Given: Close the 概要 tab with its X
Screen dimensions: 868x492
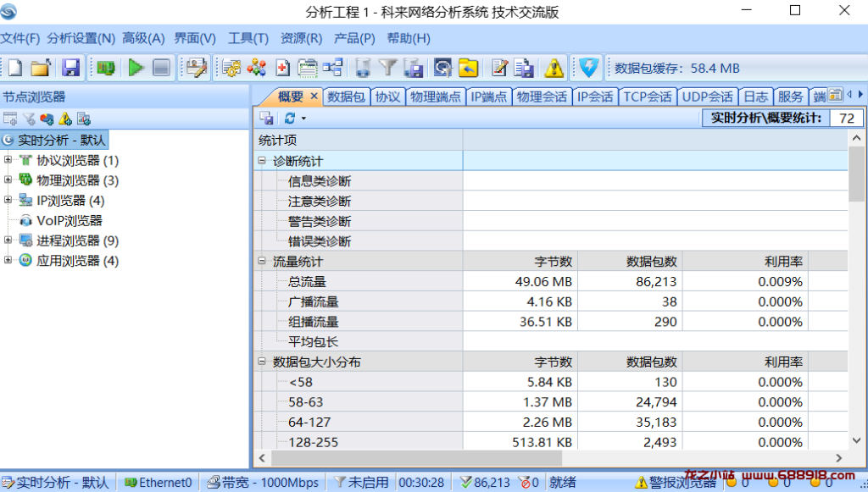Looking at the screenshot, I should (x=314, y=97).
